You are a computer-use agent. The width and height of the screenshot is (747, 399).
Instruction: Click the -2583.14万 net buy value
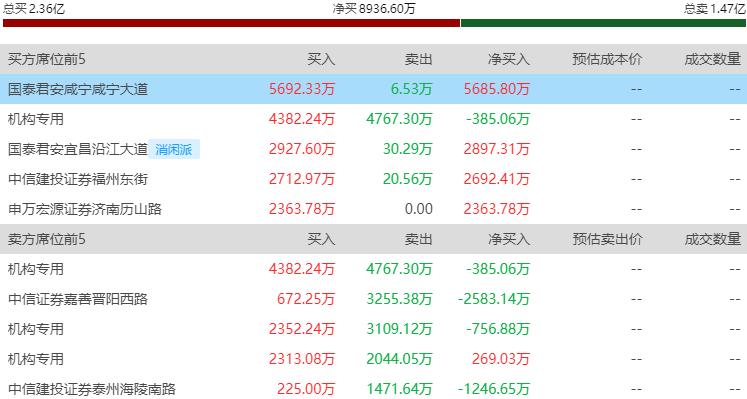pos(494,299)
